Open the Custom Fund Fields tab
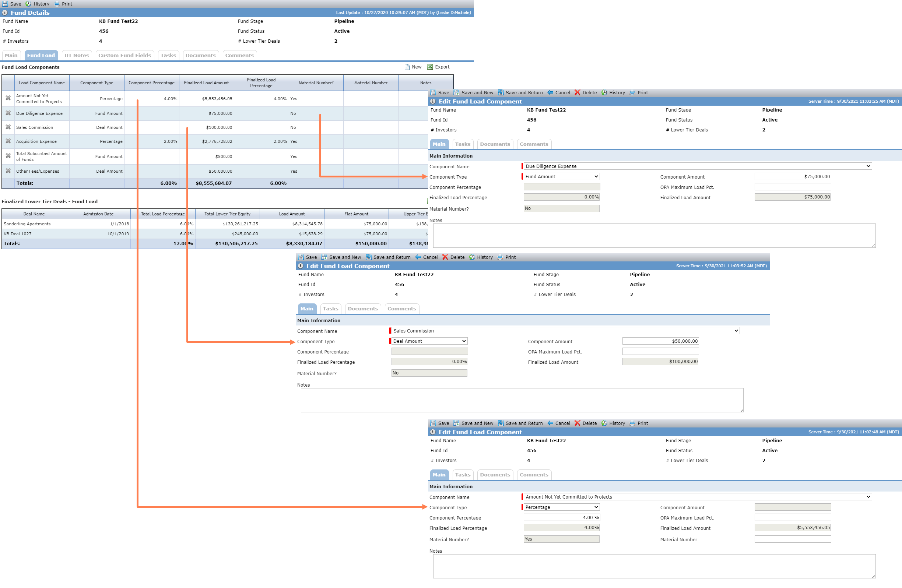This screenshot has height=588, width=902. click(x=125, y=55)
